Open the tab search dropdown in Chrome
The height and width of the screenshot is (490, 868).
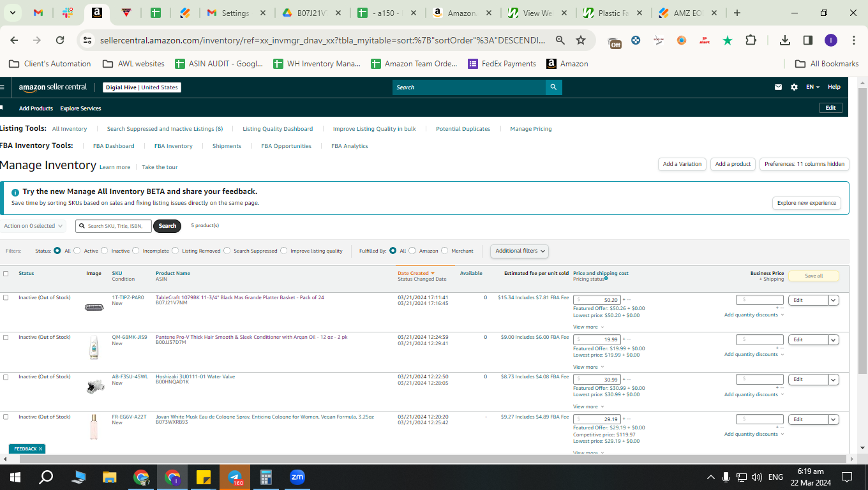(13, 13)
